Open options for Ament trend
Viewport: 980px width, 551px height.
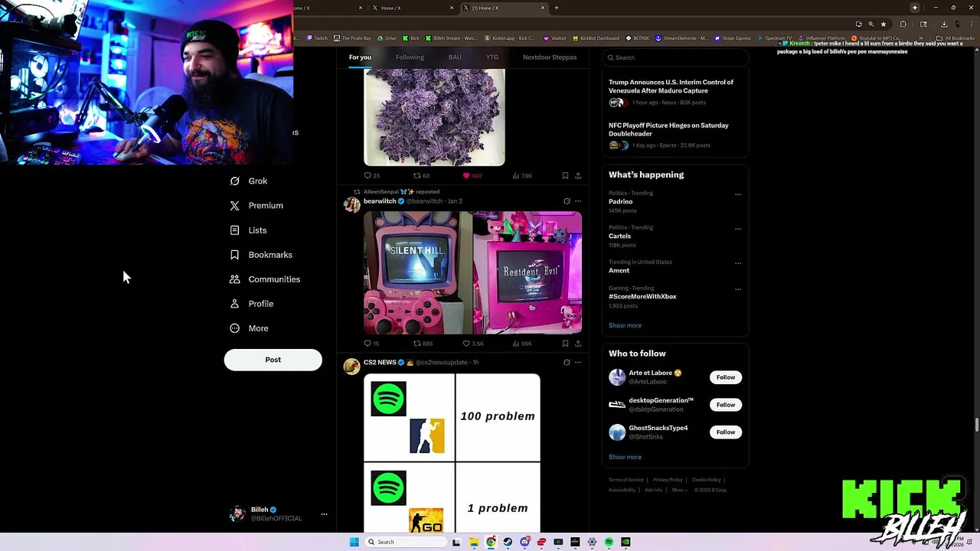coord(738,263)
